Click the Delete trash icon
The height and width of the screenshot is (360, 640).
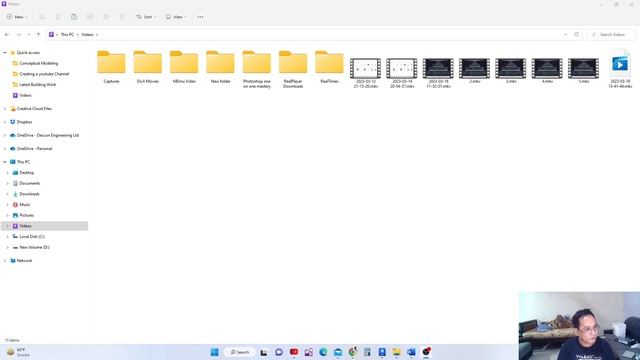[x=122, y=17]
